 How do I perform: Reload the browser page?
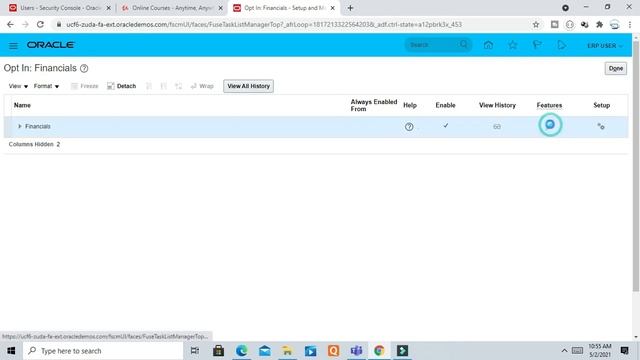pyautogui.click(x=40, y=24)
